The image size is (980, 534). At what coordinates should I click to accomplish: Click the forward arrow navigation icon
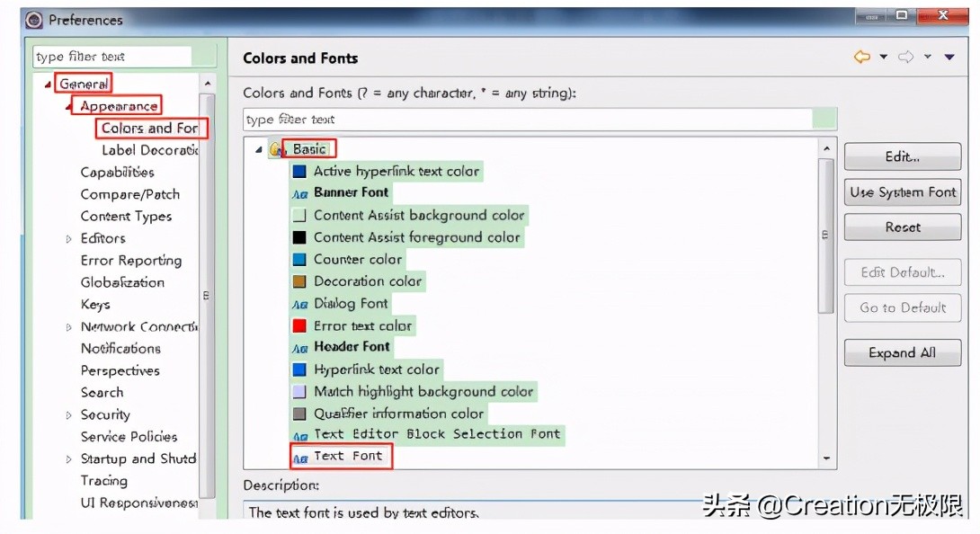coord(905,57)
